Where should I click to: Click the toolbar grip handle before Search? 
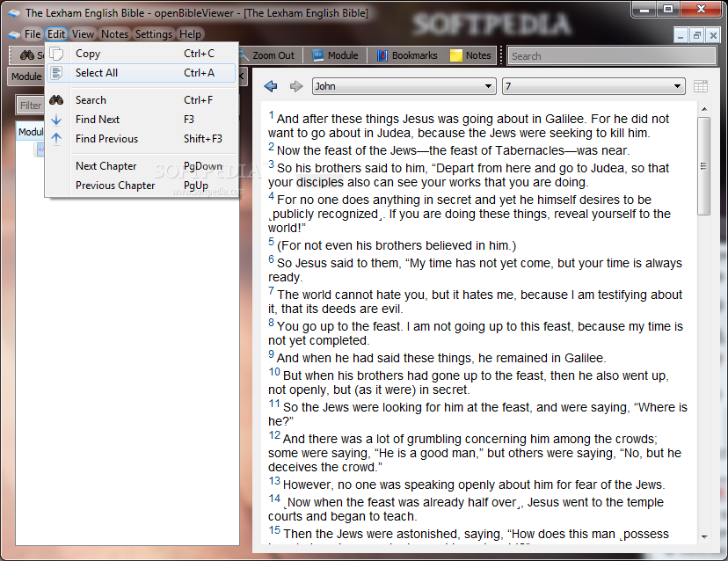tap(500, 55)
